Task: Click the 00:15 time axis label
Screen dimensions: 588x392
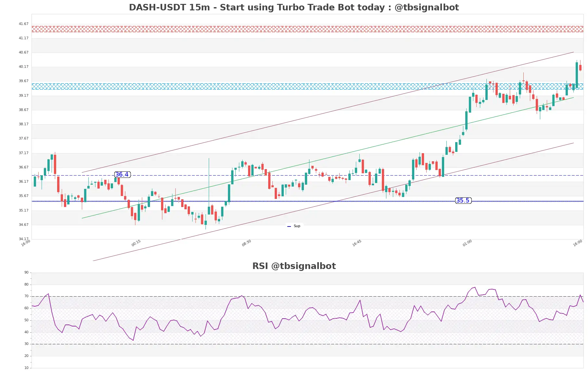Action: 136,243
